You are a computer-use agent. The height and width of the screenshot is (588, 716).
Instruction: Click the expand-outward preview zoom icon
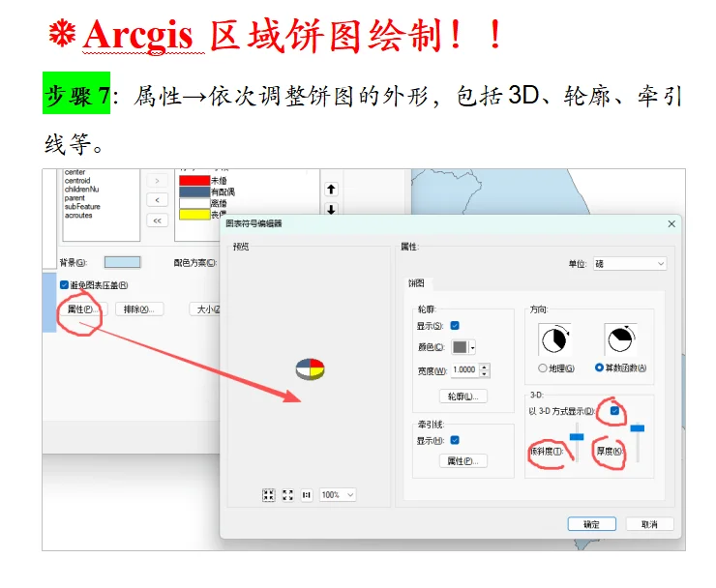click(x=287, y=495)
